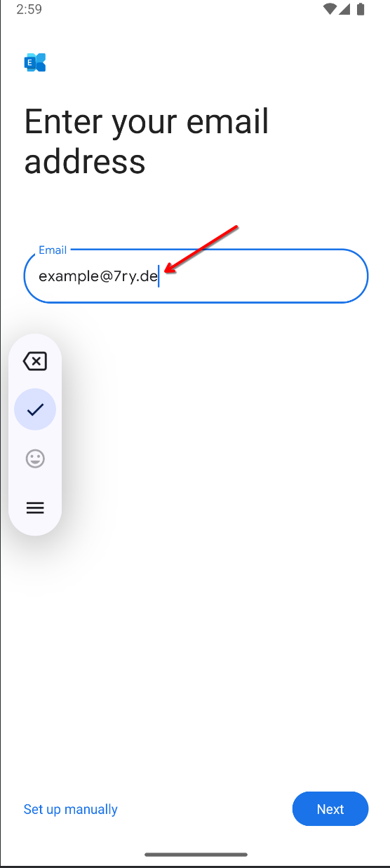The image size is (390, 868).
Task: Tap the Wi-Fi status icon
Action: 330,9
